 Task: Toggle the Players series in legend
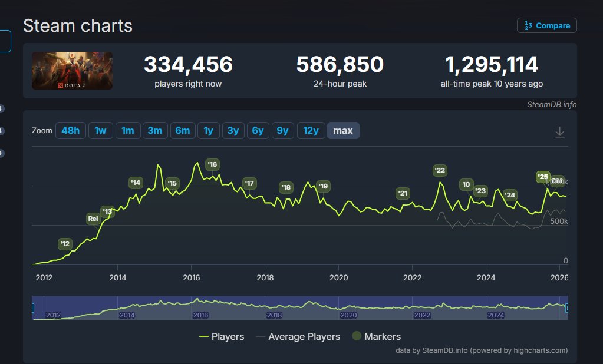(222, 337)
